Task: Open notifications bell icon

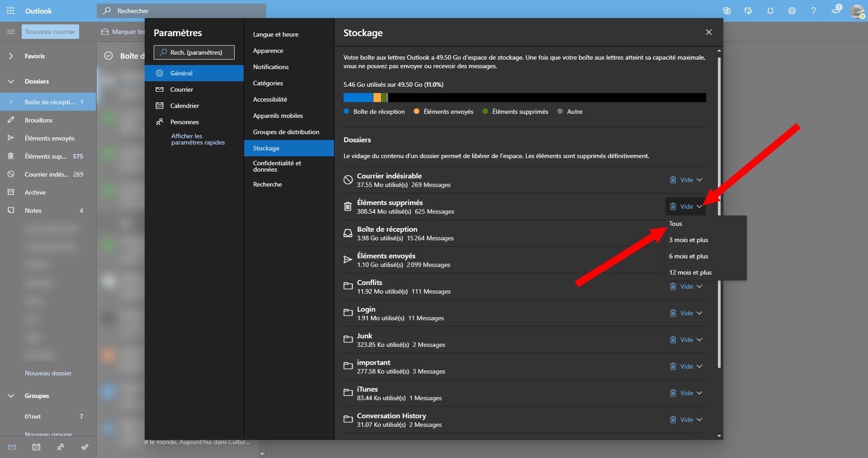Action: pos(770,11)
